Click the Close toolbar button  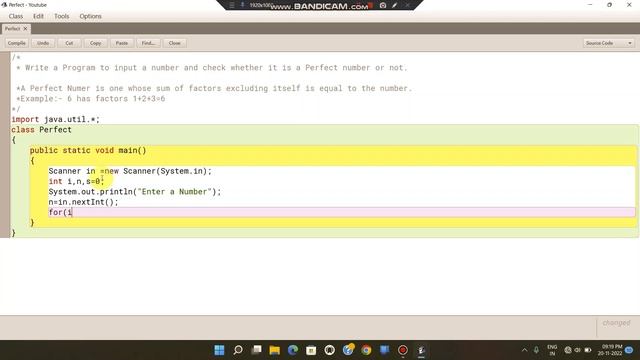[x=175, y=43]
